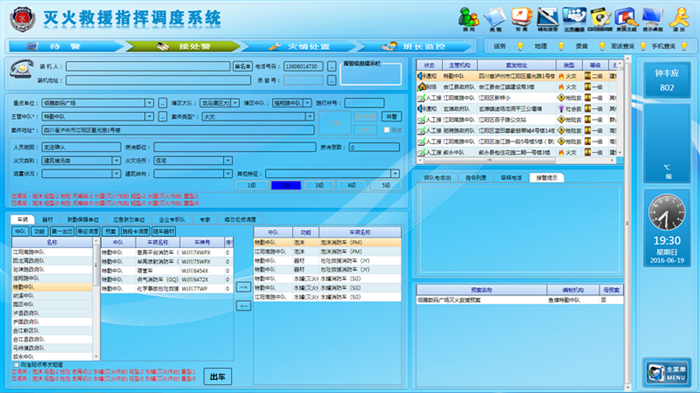This screenshot has height=393, width=700.
Task: Select the 3级 level button
Action: click(x=319, y=185)
